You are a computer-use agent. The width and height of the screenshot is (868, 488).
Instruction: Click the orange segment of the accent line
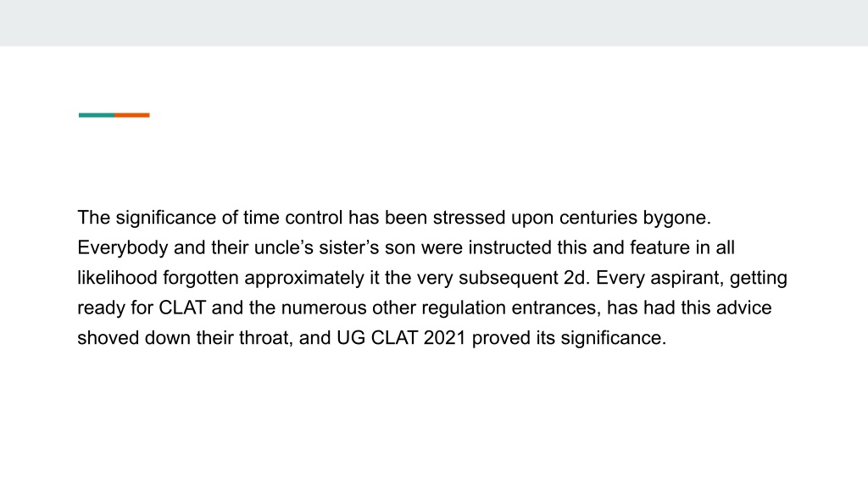pos(132,115)
